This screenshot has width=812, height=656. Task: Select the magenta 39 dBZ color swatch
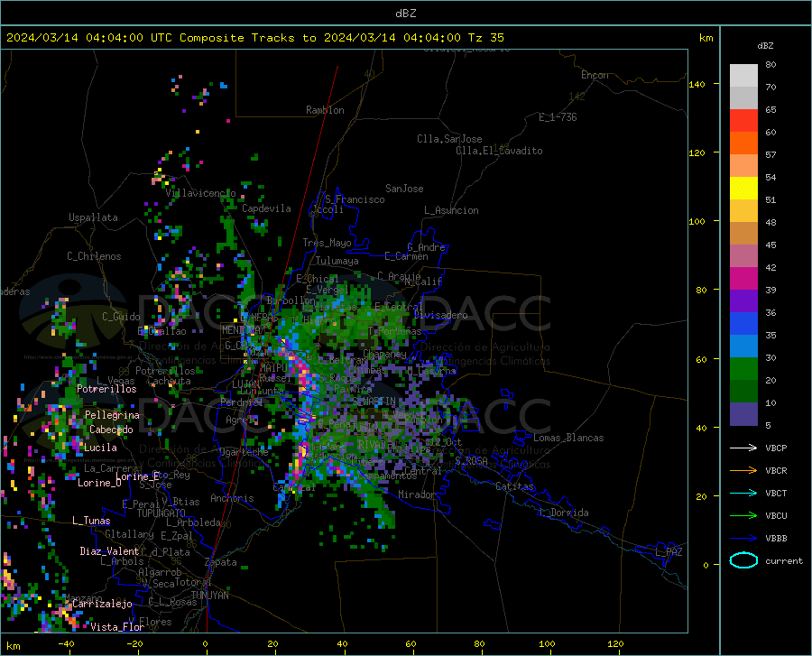click(x=743, y=279)
